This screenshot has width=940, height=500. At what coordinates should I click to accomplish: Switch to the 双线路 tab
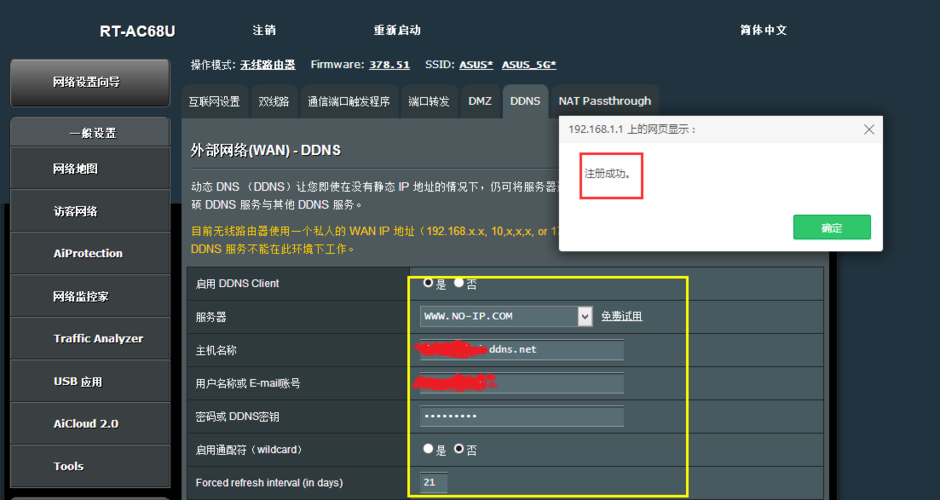(x=273, y=101)
